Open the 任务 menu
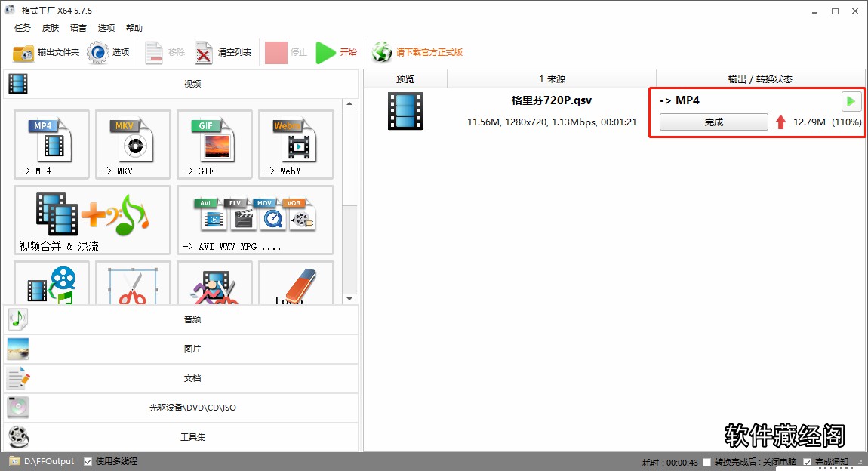Screen dimensions: 868x471 pyautogui.click(x=22, y=28)
